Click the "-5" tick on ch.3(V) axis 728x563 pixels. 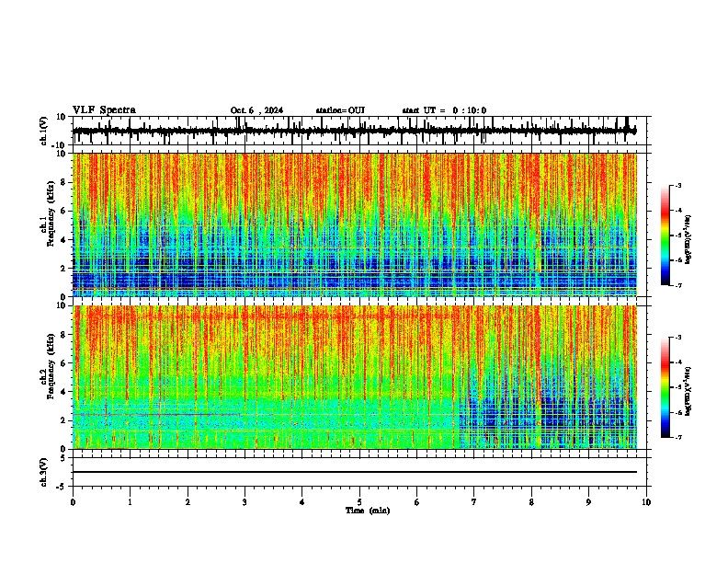62,487
